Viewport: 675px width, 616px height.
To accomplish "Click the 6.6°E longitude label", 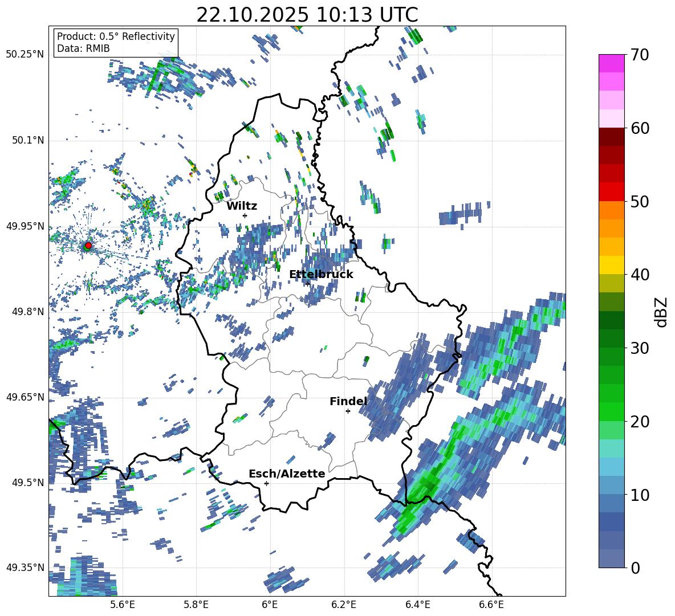I will click(x=491, y=605).
